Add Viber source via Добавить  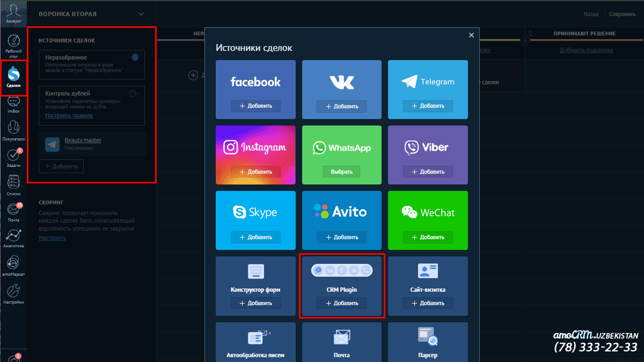click(428, 172)
